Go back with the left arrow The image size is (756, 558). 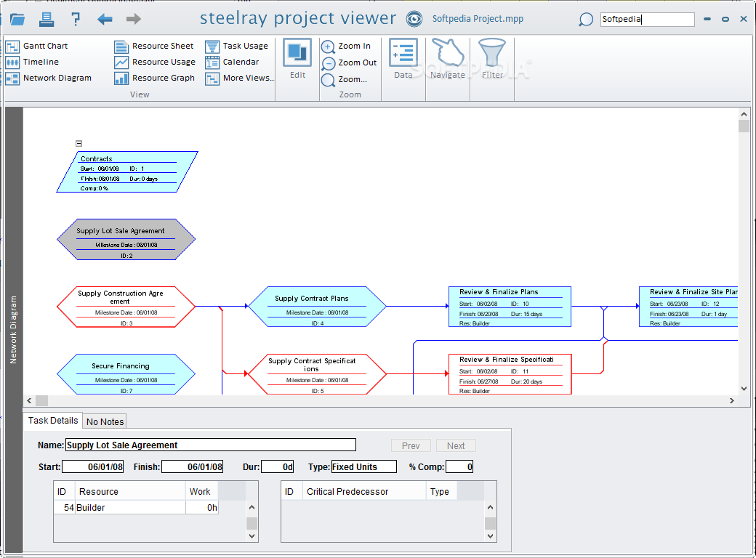(x=105, y=20)
